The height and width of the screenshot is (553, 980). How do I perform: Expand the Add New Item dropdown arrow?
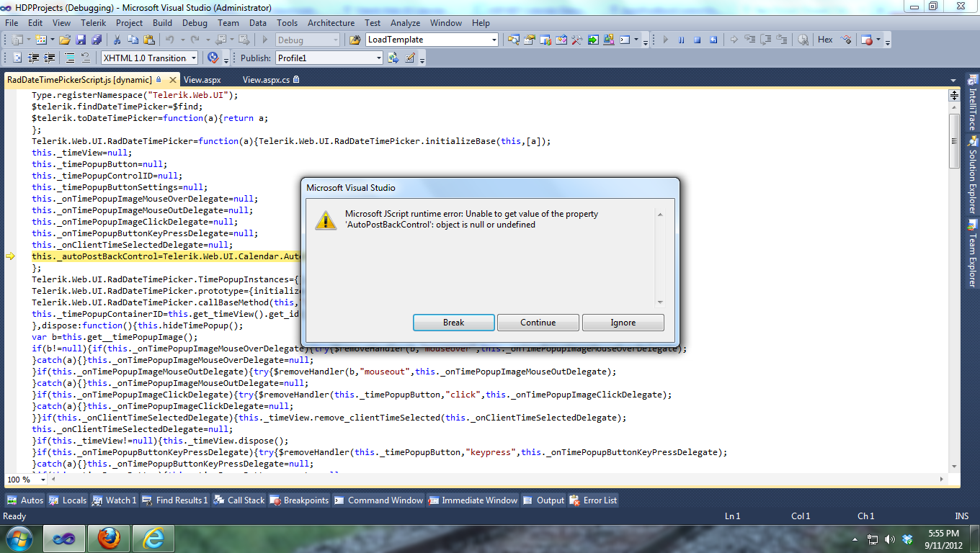[52, 40]
